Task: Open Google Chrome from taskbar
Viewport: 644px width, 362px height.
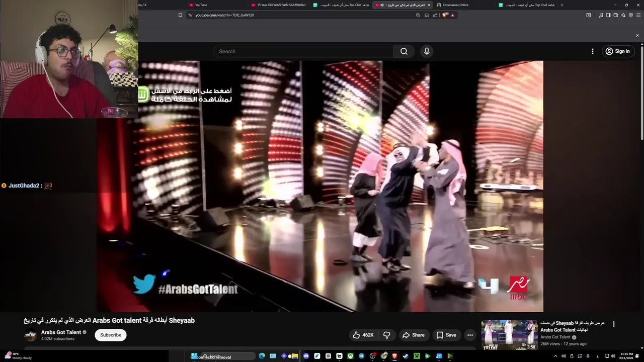Action: point(384,356)
